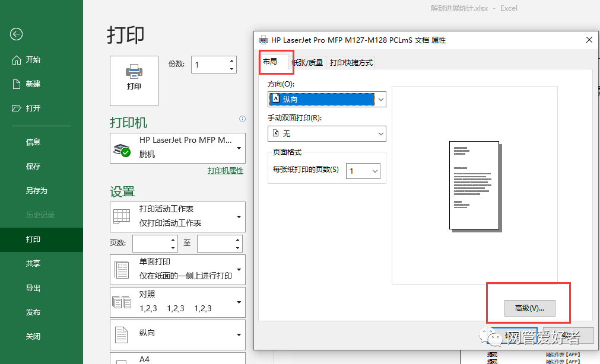600x364 pixels.
Task: Switch to the 布局 tab
Action: click(x=273, y=62)
